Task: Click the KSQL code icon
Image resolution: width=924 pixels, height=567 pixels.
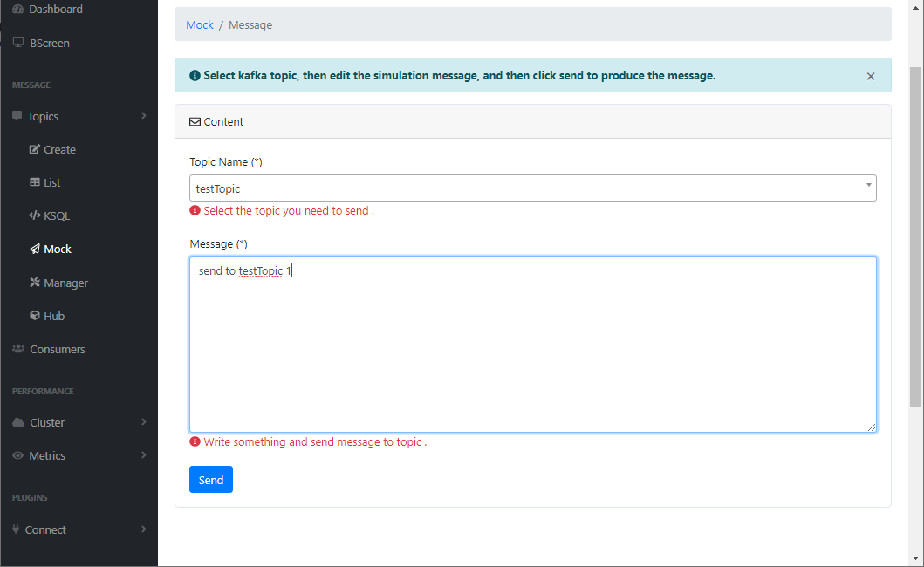Action: tap(35, 215)
